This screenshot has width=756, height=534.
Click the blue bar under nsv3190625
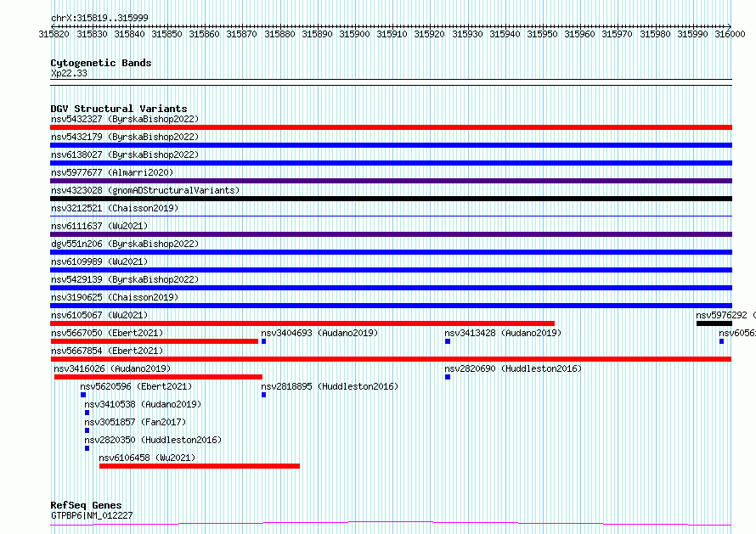391,306
